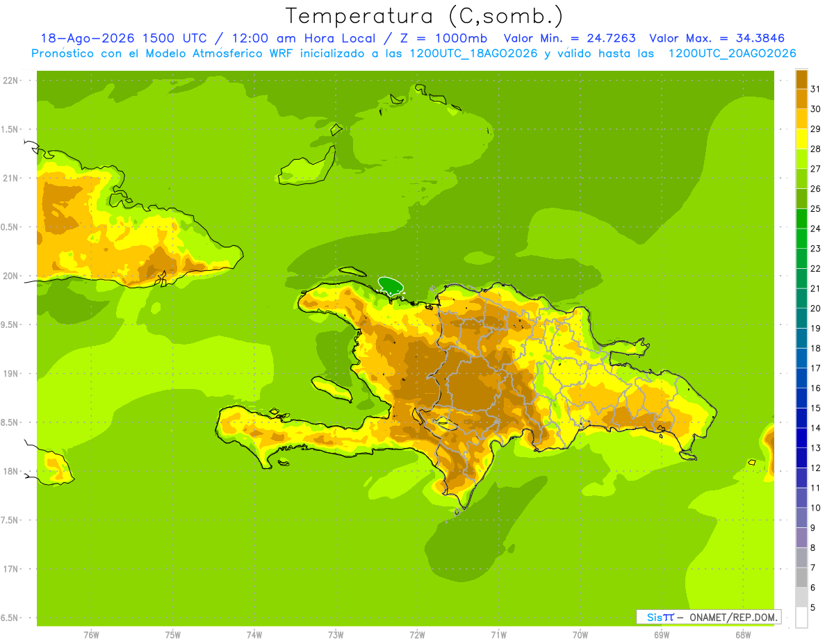Pick blue legend color between 16 and 17
834x644 pixels.
[801, 379]
